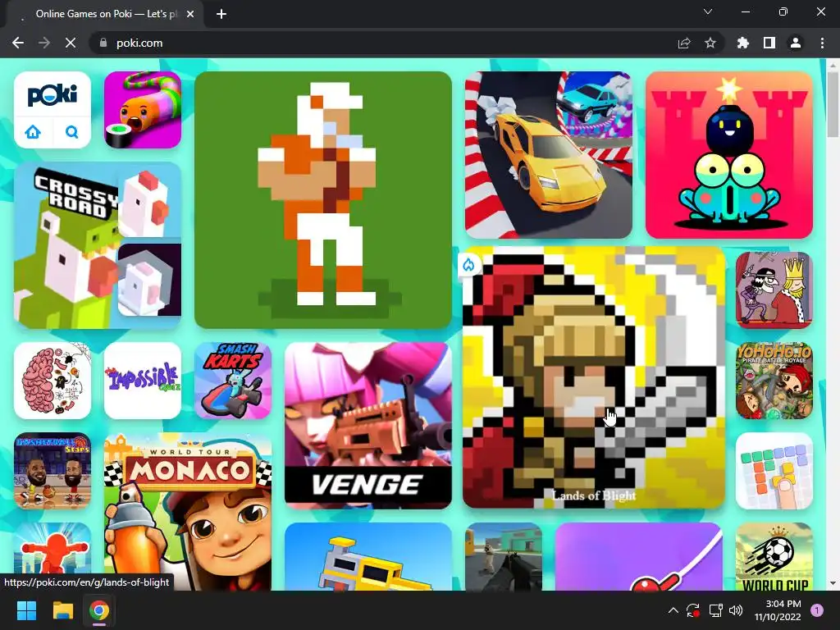Image resolution: width=840 pixels, height=630 pixels.
Task: Open the frog and bomb castle game tile
Action: (729, 155)
